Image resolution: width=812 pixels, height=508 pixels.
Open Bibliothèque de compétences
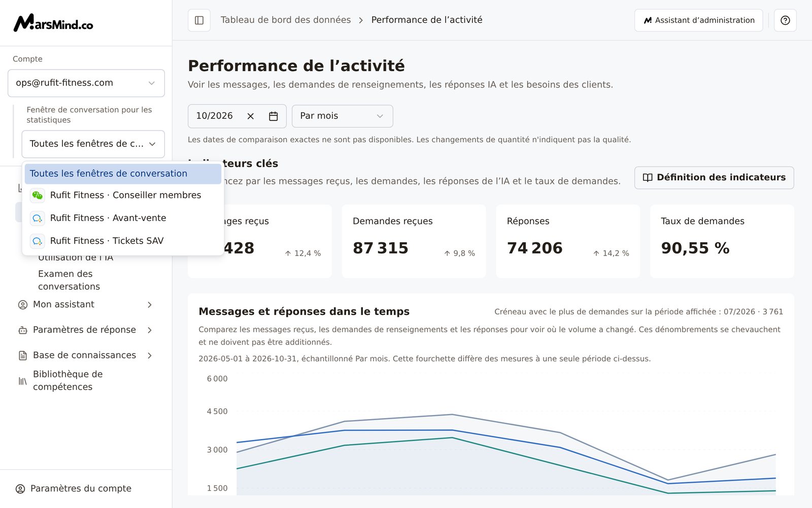point(68,380)
